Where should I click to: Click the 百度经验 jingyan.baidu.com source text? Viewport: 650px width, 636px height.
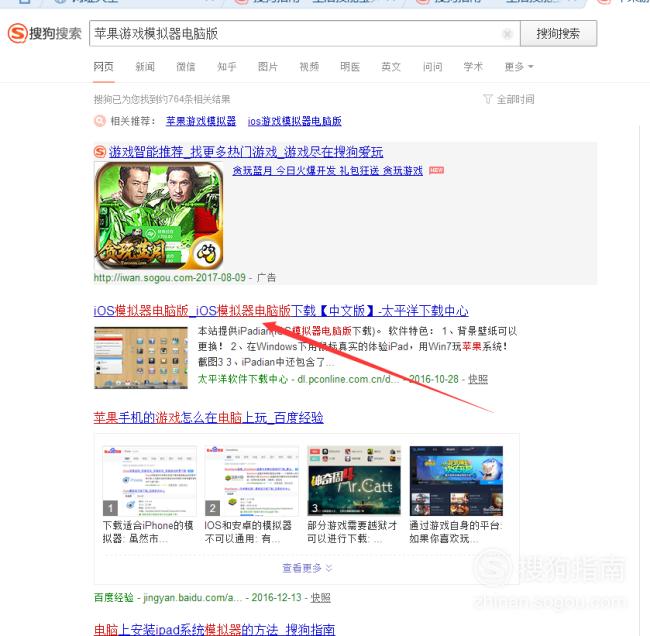[167, 597]
